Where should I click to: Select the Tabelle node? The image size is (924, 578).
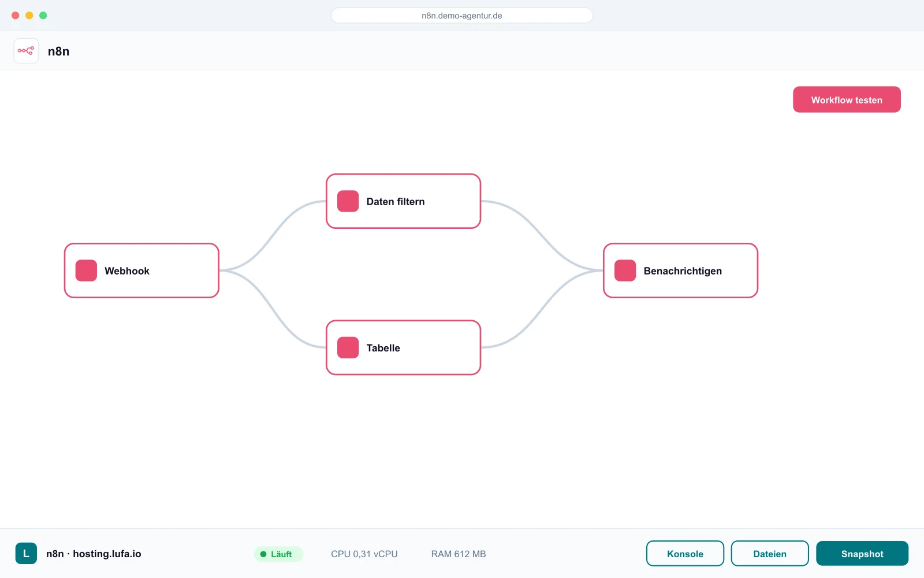tap(404, 347)
